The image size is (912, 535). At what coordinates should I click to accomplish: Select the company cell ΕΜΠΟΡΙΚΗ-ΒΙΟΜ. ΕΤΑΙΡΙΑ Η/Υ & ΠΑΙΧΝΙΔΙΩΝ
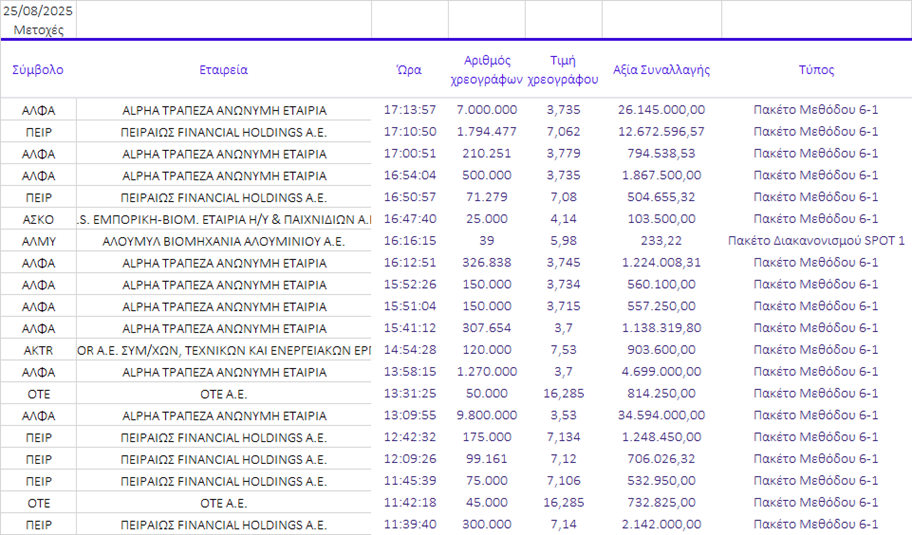click(224, 220)
